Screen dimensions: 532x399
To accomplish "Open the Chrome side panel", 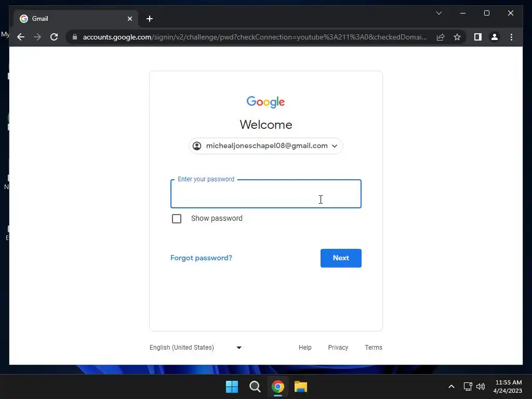I will pyautogui.click(x=478, y=37).
